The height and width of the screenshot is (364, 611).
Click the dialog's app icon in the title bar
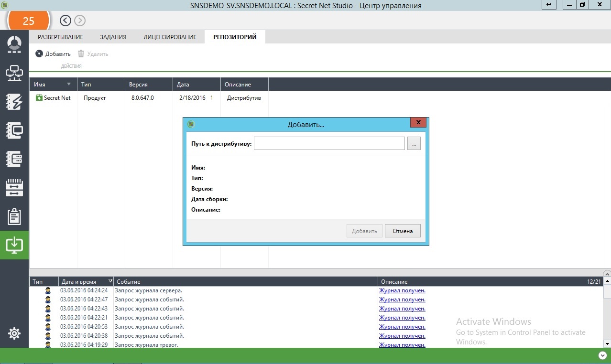pos(191,124)
